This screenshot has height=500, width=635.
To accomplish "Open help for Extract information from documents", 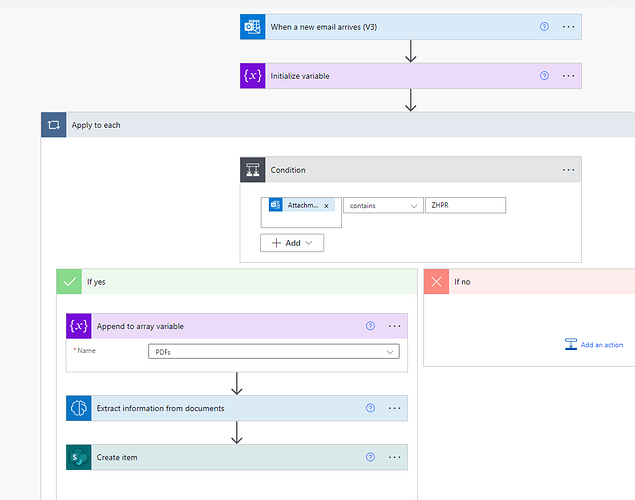I will click(x=370, y=408).
